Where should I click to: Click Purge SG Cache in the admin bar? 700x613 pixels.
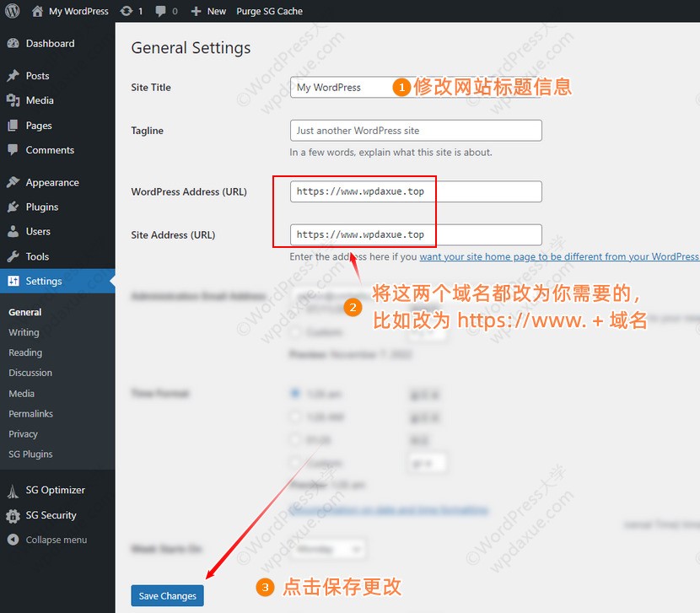tap(269, 11)
